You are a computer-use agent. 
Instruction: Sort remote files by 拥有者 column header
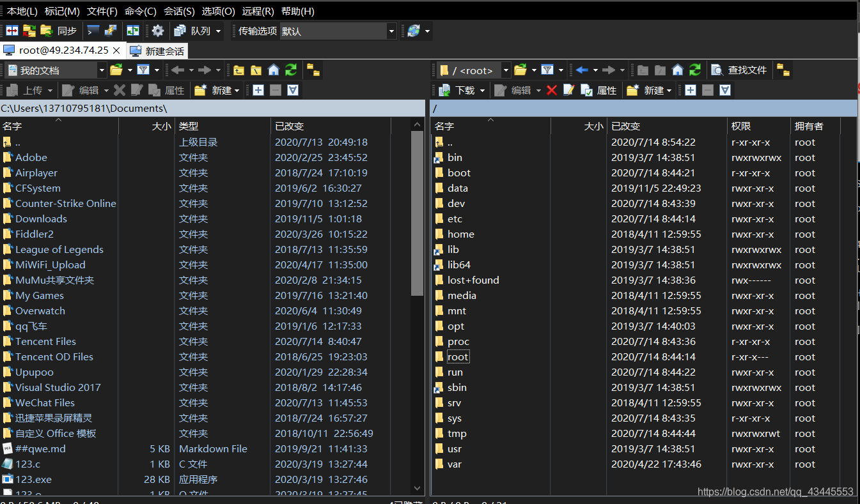pyautogui.click(x=815, y=126)
